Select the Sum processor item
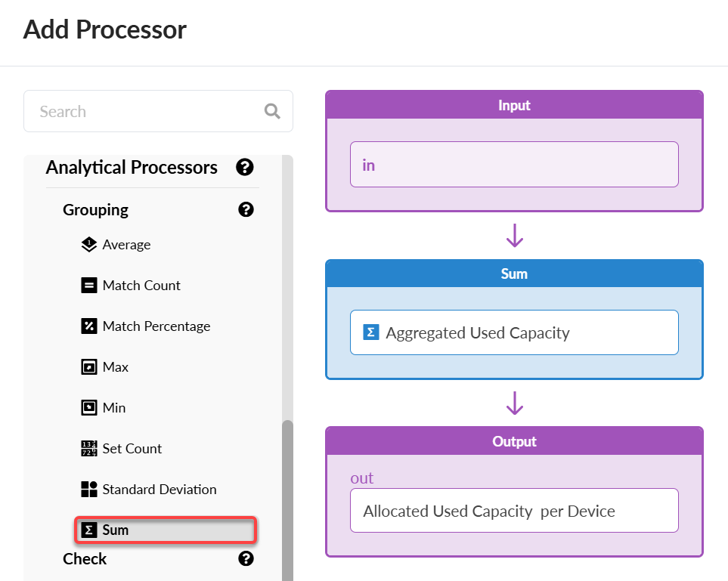This screenshot has height=581, width=728. pyautogui.click(x=166, y=530)
